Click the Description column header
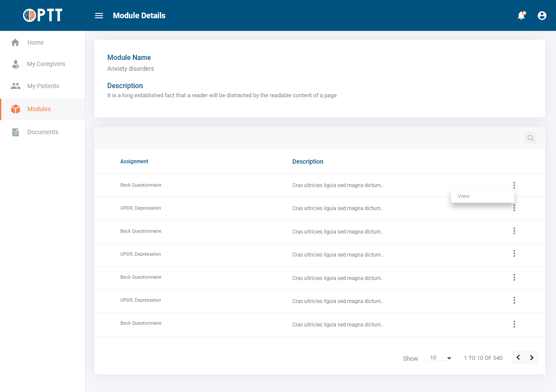The image size is (556, 392). 308,161
